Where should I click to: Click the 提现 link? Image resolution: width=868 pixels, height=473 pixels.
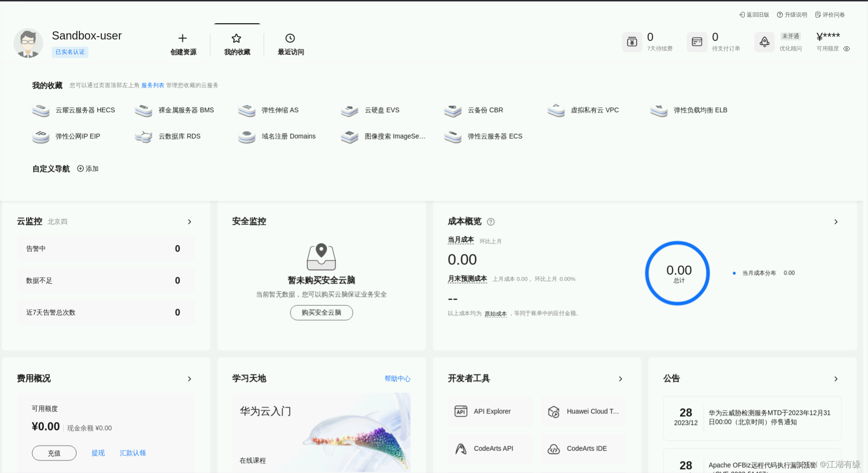pos(98,453)
